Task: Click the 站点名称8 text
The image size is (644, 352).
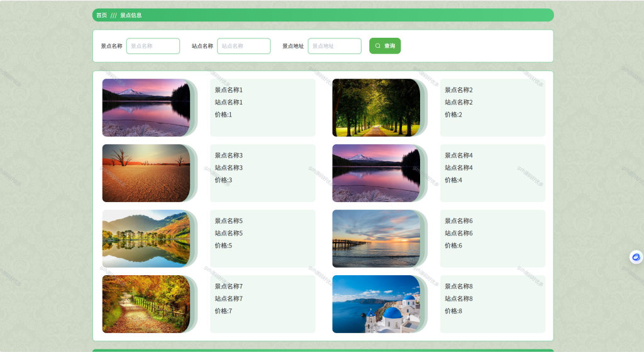Action: pos(458,298)
